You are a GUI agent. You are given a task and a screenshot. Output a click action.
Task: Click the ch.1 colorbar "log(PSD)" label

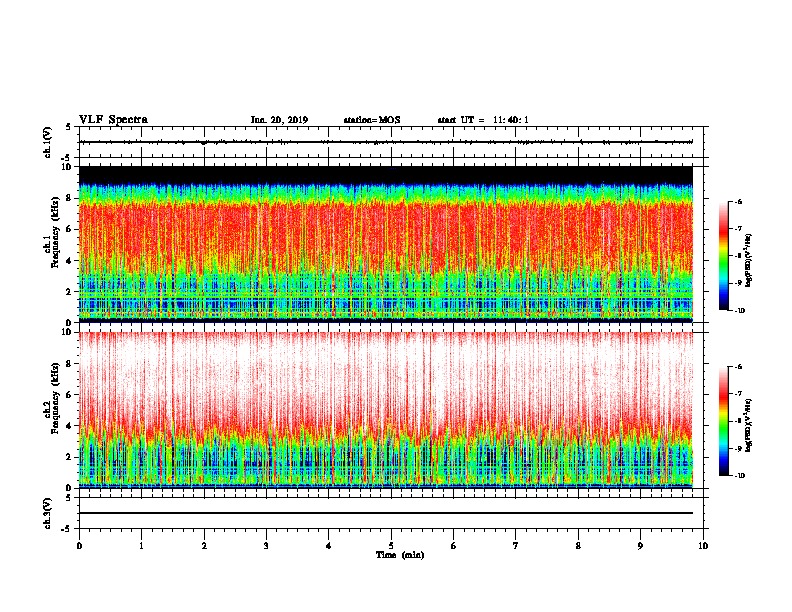749,260
